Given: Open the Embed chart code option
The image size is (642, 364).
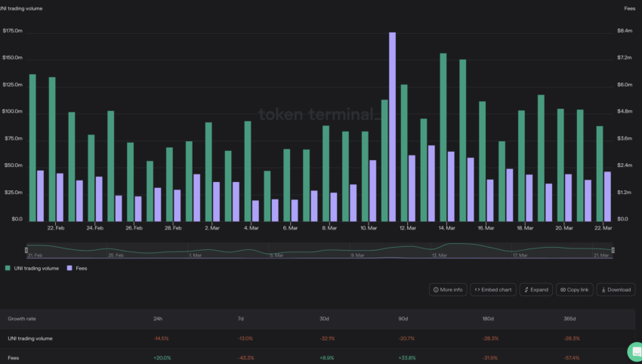Looking at the screenshot, I should pyautogui.click(x=492, y=289).
